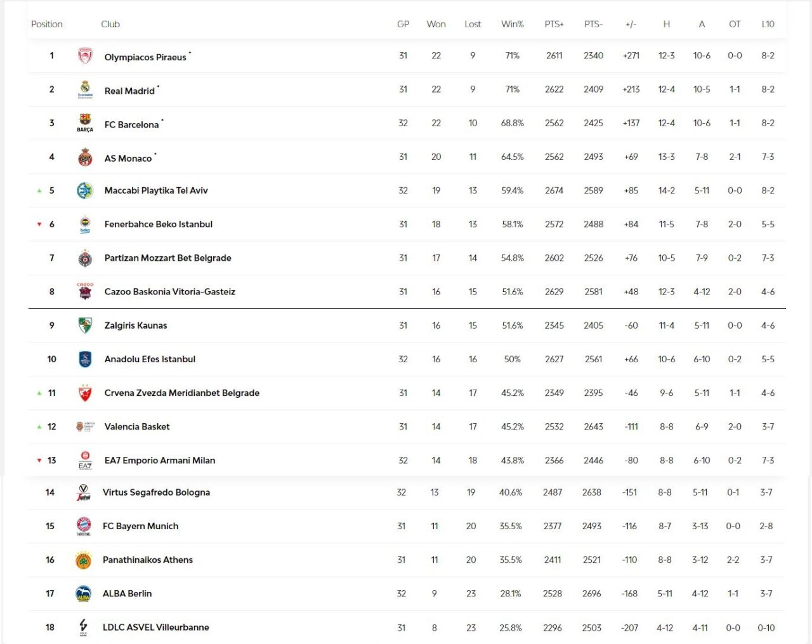Click the Real Madrid crest icon
Viewport: 812px width, 644px height.
point(85,89)
